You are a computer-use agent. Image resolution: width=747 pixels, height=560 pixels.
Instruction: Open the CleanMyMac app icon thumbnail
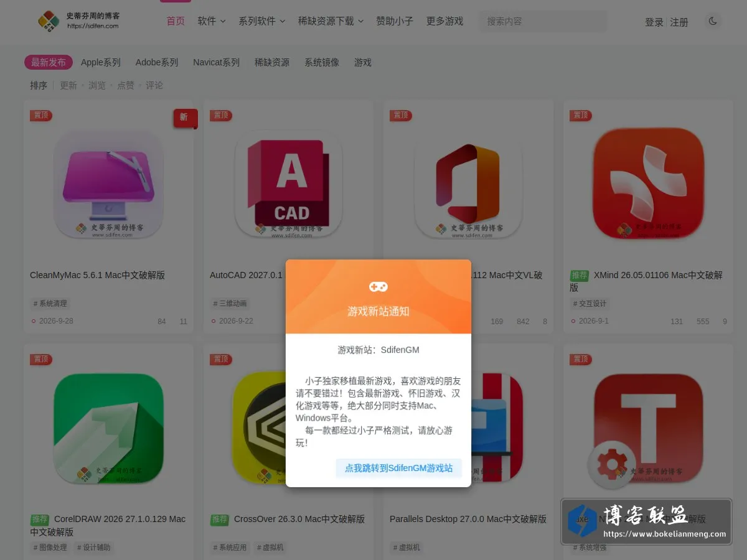point(108,185)
